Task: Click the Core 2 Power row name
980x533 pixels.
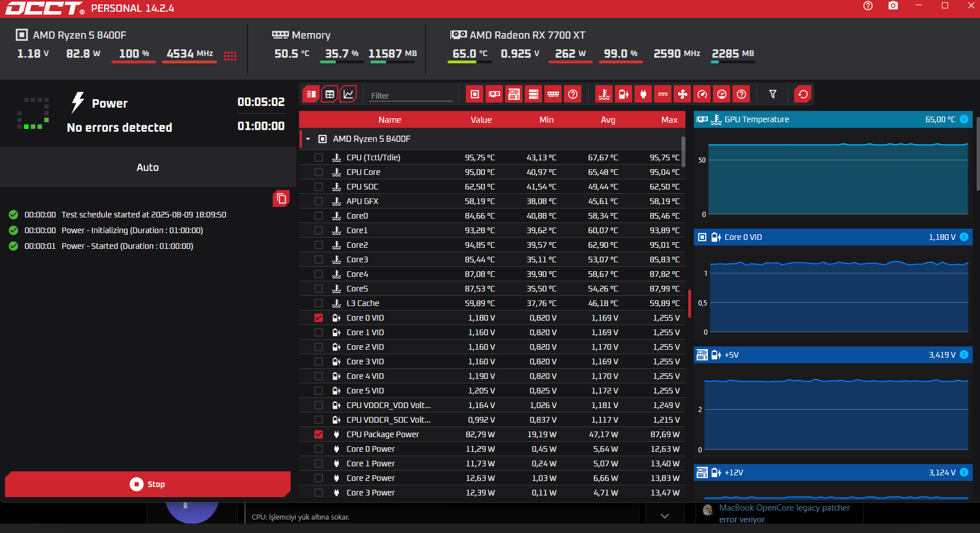Action: 371,478
